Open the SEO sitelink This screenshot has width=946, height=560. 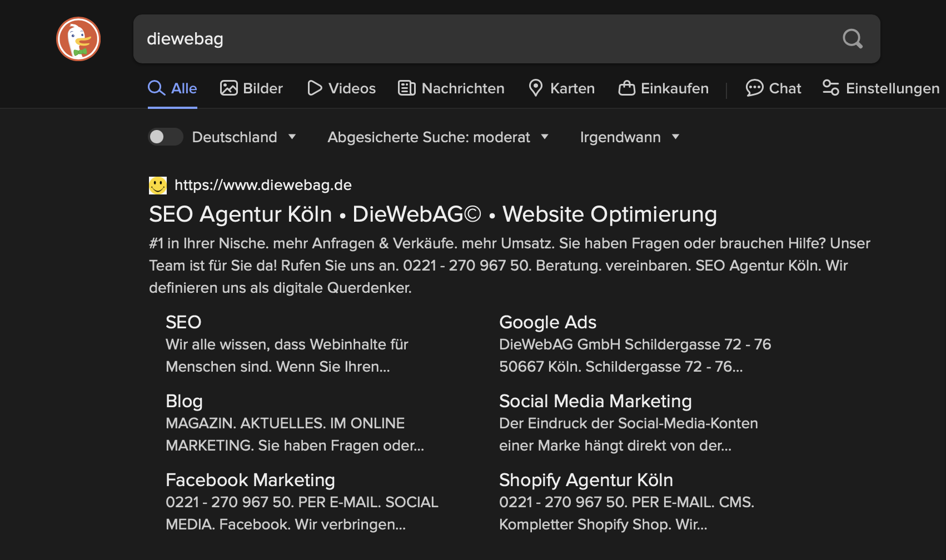183,322
